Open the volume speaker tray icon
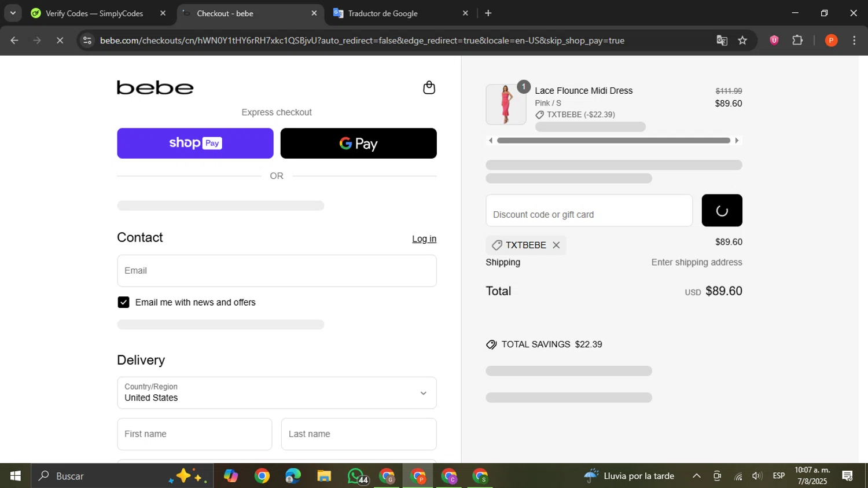 tap(757, 476)
